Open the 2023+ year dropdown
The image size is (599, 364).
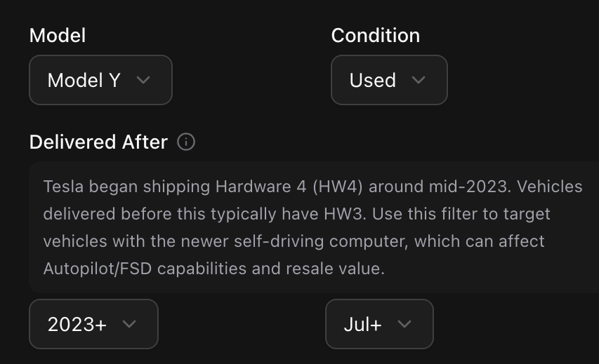click(x=93, y=324)
